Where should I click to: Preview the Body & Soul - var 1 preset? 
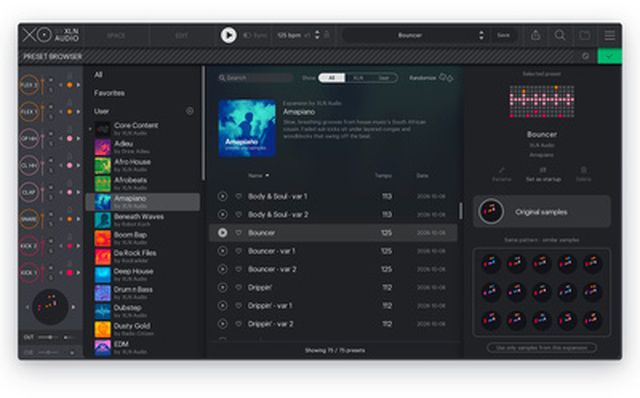coord(222,196)
